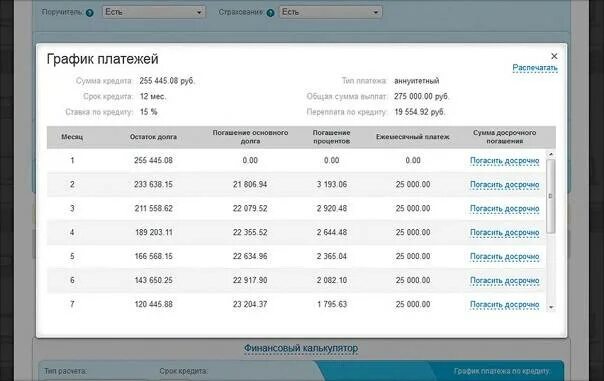The width and height of the screenshot is (604, 381).
Task: Click Погасить досрочно for month 4
Action: coord(504,232)
